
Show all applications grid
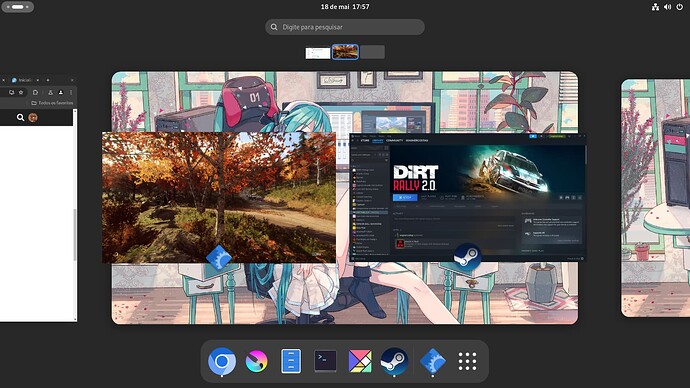tap(467, 361)
